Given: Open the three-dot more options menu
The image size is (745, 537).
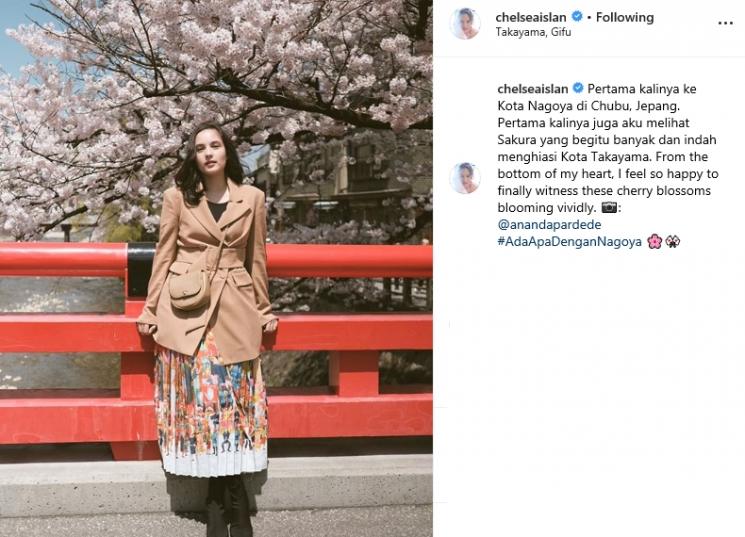Looking at the screenshot, I should (x=725, y=23).
